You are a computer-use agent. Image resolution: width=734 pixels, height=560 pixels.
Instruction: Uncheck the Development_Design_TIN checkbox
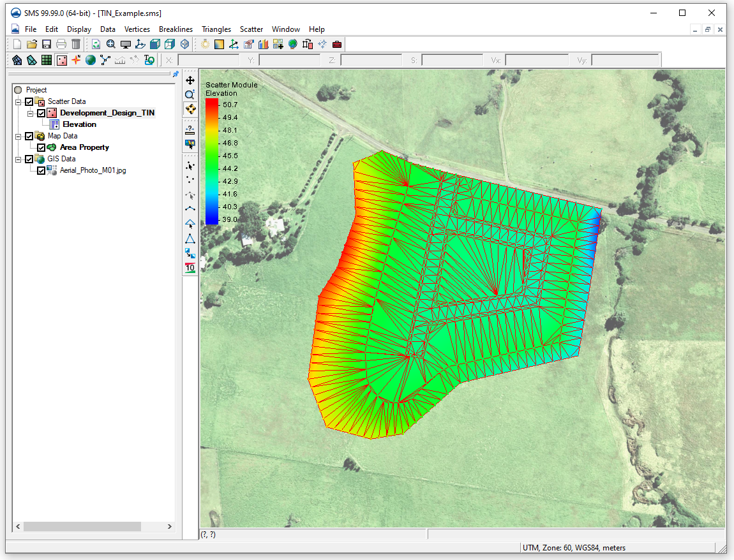[x=41, y=113]
